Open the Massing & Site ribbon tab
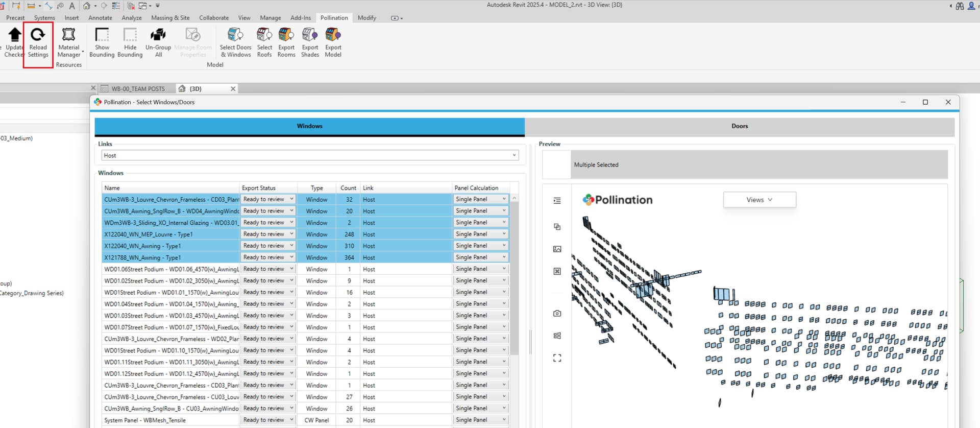Image resolution: width=980 pixels, height=428 pixels. click(x=170, y=18)
